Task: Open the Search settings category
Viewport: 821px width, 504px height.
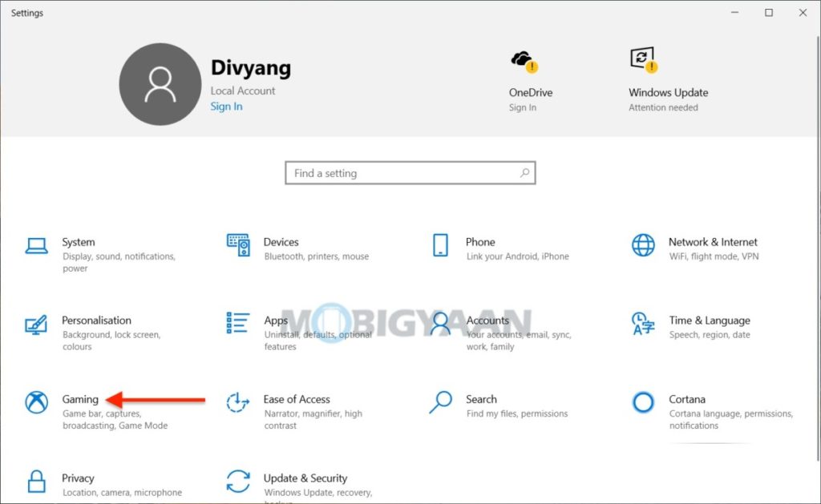Action: point(481,399)
